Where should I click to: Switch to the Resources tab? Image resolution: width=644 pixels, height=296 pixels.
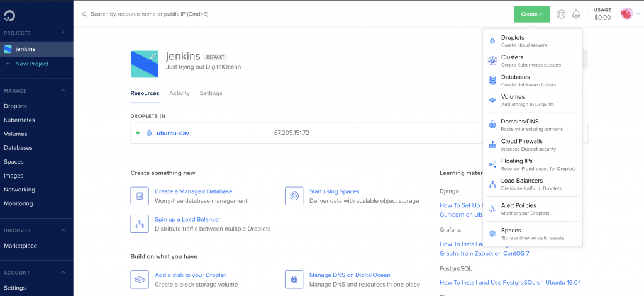pyautogui.click(x=145, y=93)
